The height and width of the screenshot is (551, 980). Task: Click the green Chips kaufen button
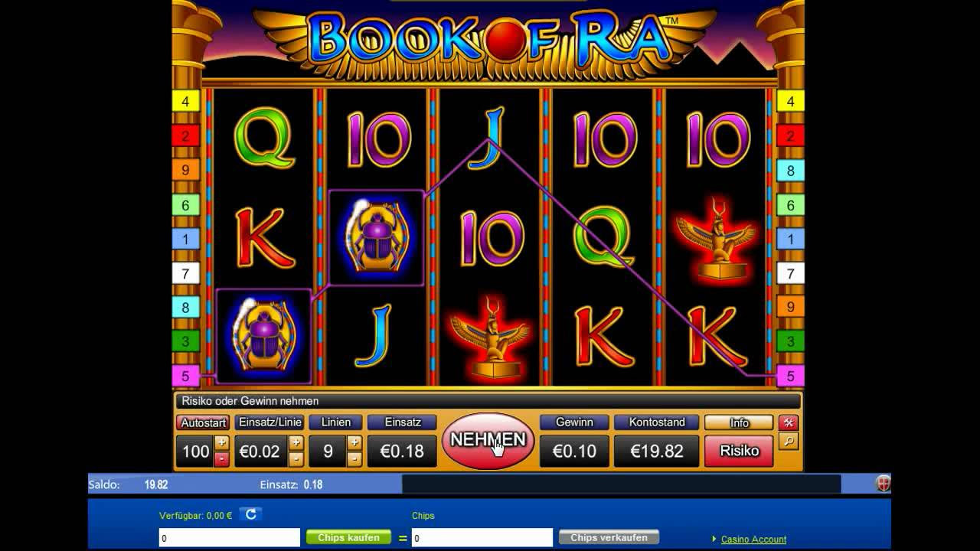tap(348, 538)
